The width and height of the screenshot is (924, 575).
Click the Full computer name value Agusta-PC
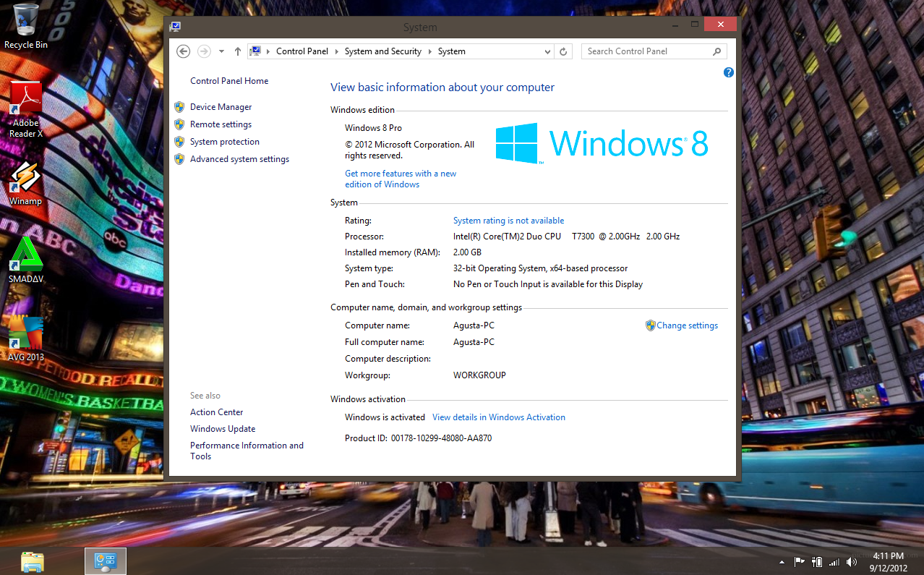point(474,342)
